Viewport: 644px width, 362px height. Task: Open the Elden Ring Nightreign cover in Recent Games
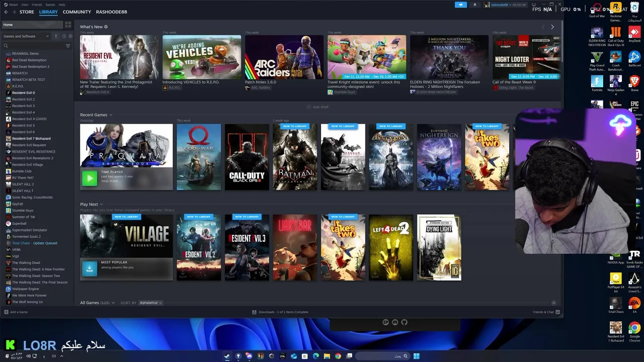point(439,157)
